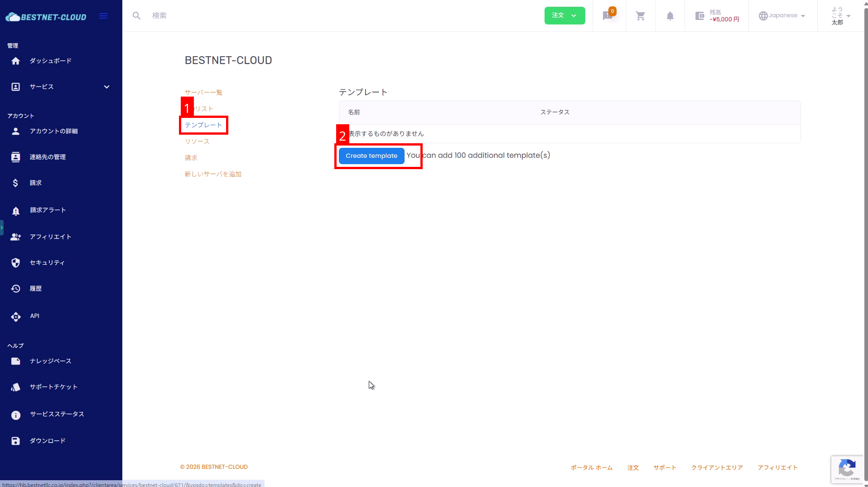Click 新しいサーバを追加 link
This screenshot has width=868, height=487.
pyautogui.click(x=213, y=174)
